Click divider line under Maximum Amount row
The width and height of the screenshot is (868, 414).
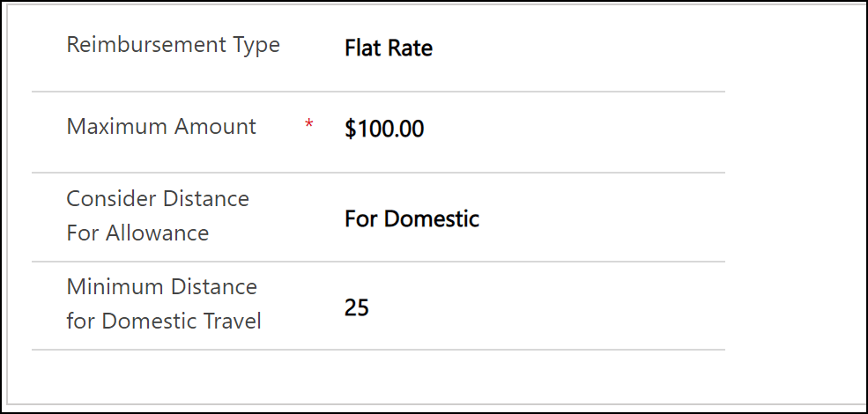pyautogui.click(x=378, y=173)
